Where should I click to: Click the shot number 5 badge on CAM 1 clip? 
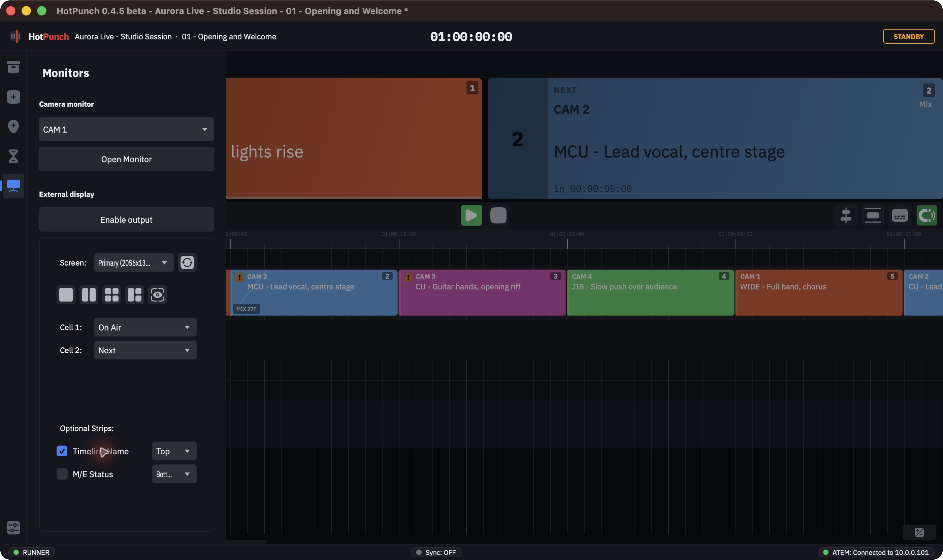point(892,276)
